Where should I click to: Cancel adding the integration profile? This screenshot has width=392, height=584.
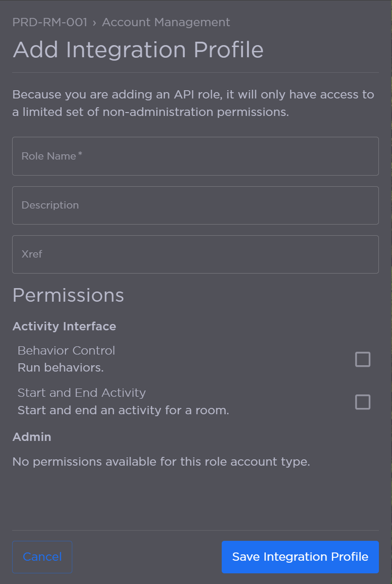click(x=42, y=557)
